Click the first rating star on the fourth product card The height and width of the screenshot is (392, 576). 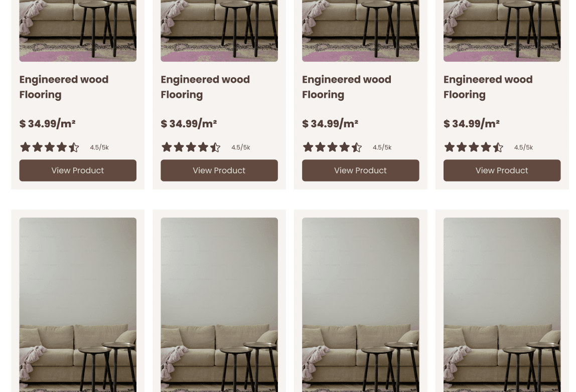450,147
